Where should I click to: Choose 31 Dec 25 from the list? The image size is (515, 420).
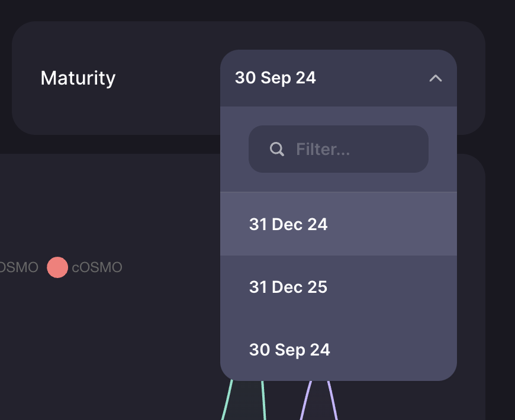(338, 287)
